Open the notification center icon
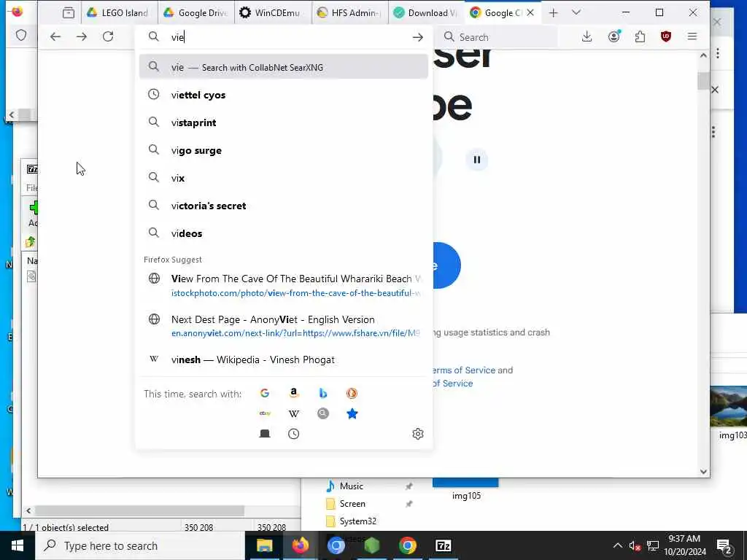 tap(724, 545)
